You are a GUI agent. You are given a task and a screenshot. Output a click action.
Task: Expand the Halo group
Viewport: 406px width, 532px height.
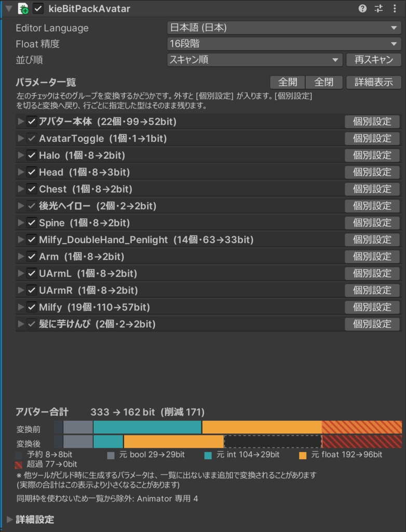pyautogui.click(x=21, y=155)
